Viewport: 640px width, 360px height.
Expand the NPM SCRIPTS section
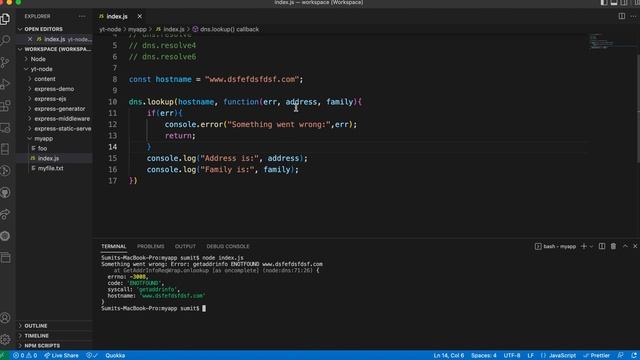[x=54, y=345]
